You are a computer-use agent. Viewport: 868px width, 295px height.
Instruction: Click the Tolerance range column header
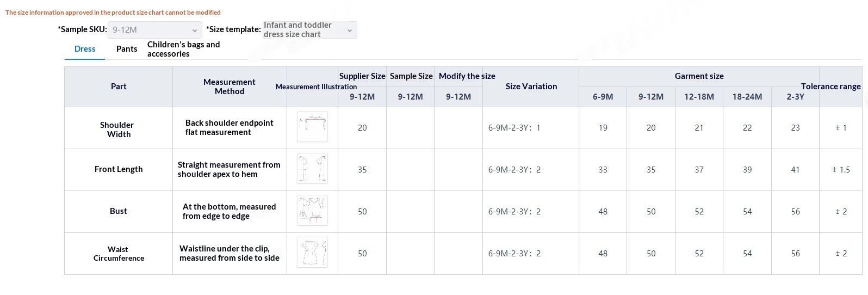[x=831, y=87]
